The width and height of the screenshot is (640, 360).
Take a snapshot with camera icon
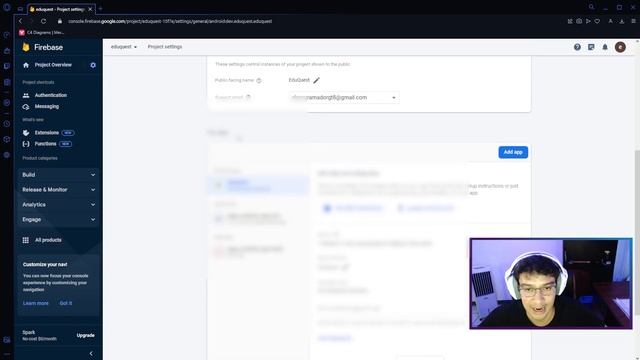(x=579, y=21)
